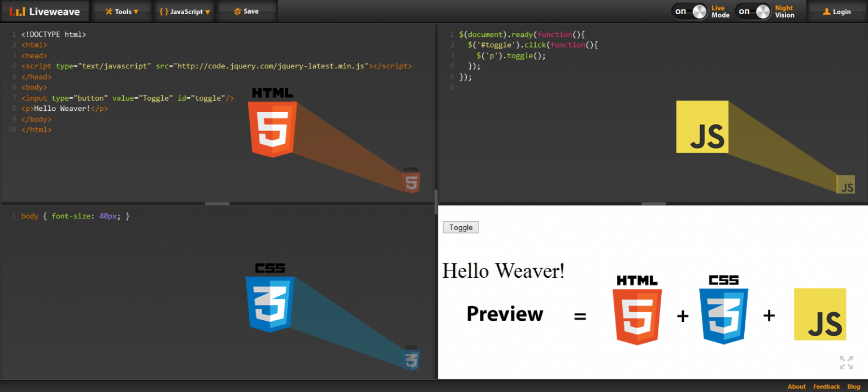Open the JavaScript dropdown menu

coord(185,11)
